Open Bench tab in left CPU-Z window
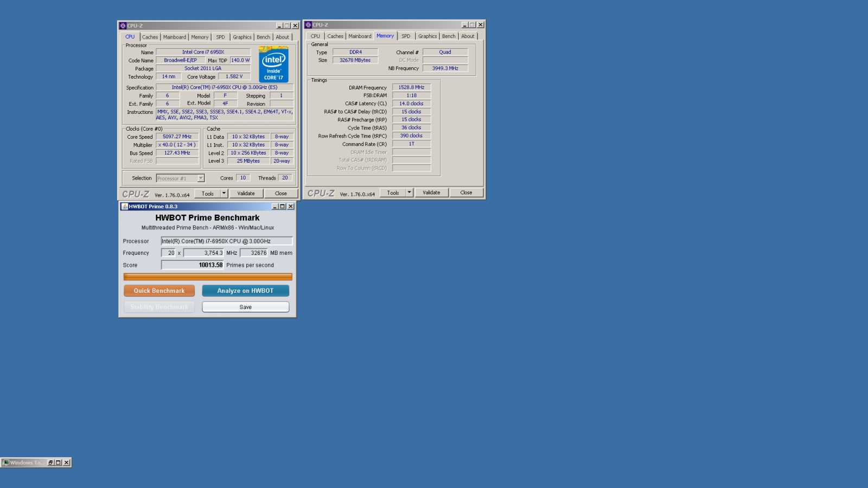868x488 pixels. click(x=263, y=37)
